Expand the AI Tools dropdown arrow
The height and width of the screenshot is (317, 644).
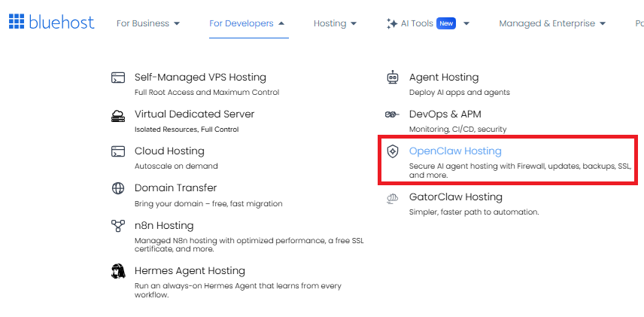pyautogui.click(x=466, y=24)
